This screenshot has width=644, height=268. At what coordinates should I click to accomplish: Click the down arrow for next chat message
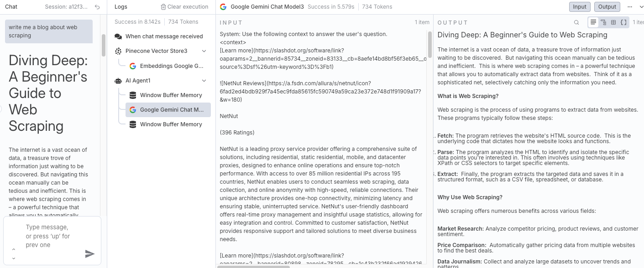pyautogui.click(x=14, y=258)
